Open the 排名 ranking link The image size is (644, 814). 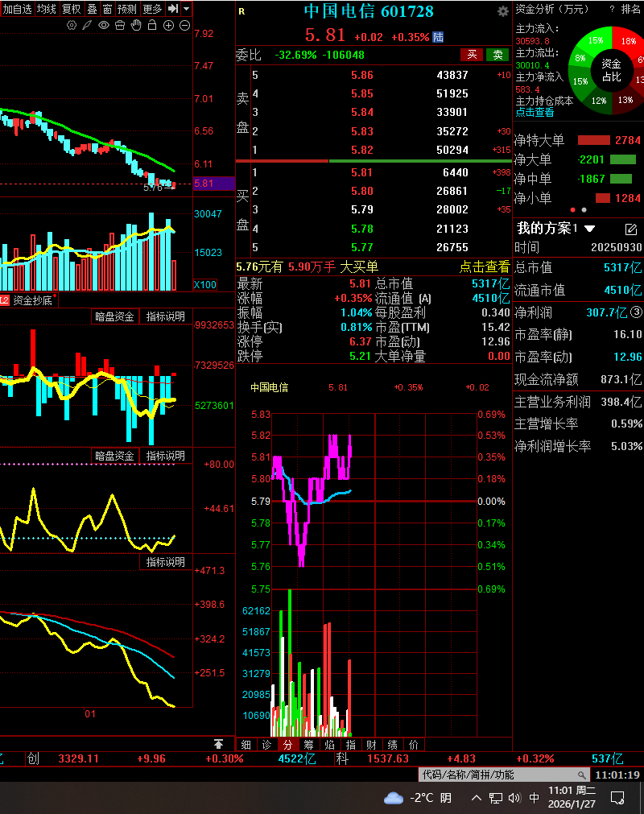tap(631, 9)
